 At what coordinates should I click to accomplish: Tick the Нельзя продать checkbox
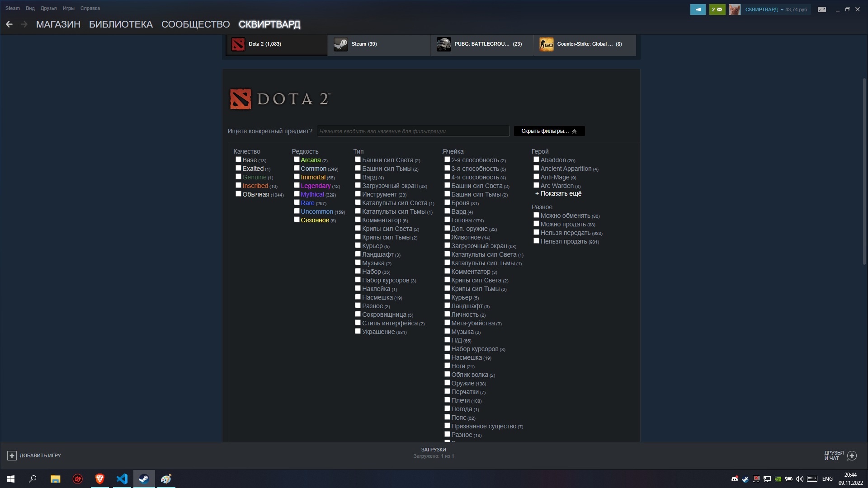[536, 241]
